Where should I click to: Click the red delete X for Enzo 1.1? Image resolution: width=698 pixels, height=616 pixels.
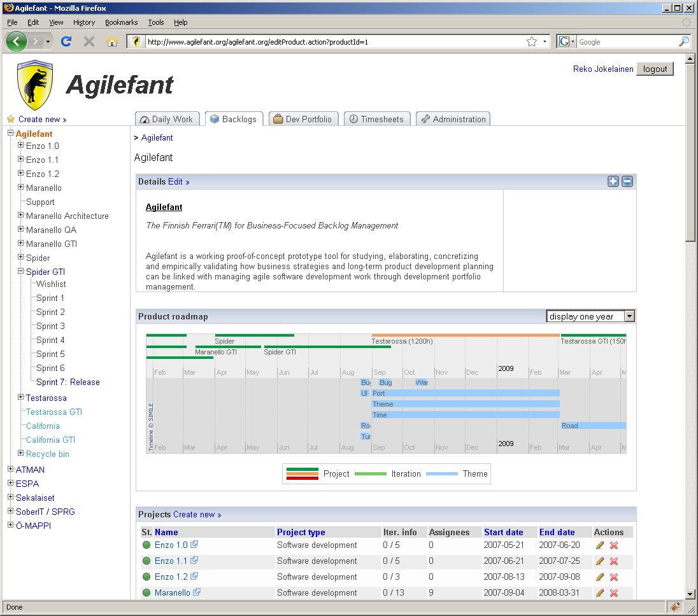tap(614, 561)
